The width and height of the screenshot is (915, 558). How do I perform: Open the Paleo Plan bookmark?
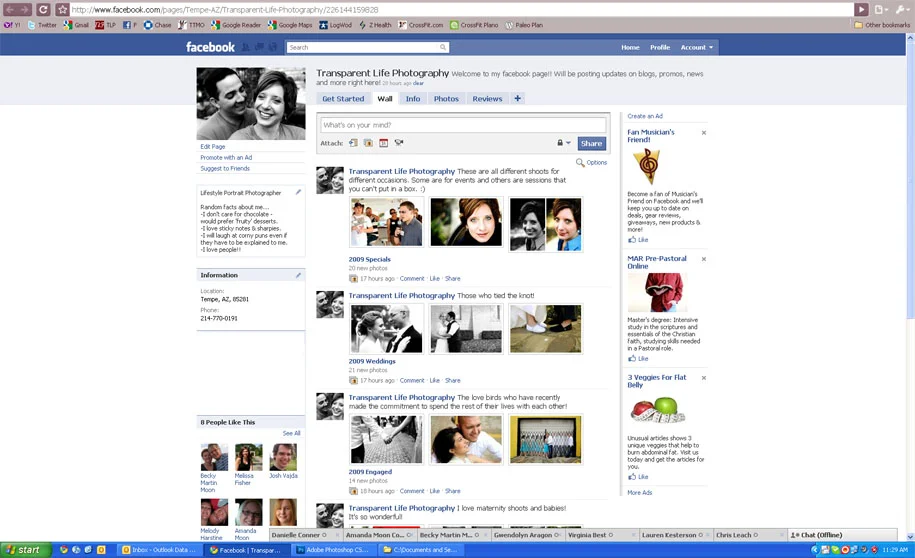click(524, 25)
